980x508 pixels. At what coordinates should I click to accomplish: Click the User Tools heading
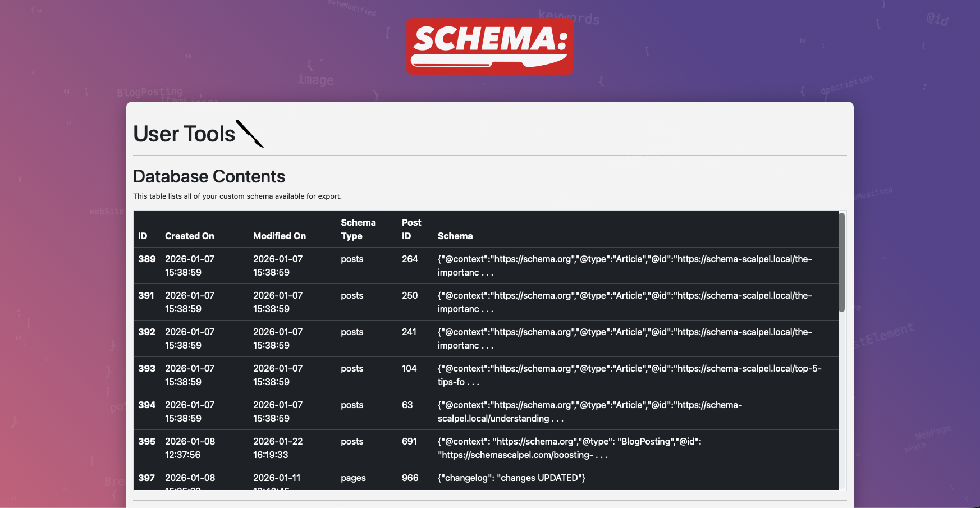(184, 134)
